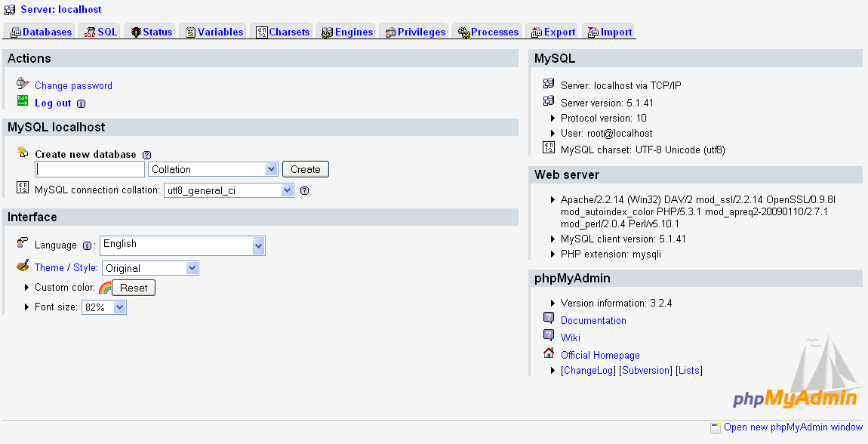Open the Databases tab icon
868x444 pixels.
[x=14, y=32]
